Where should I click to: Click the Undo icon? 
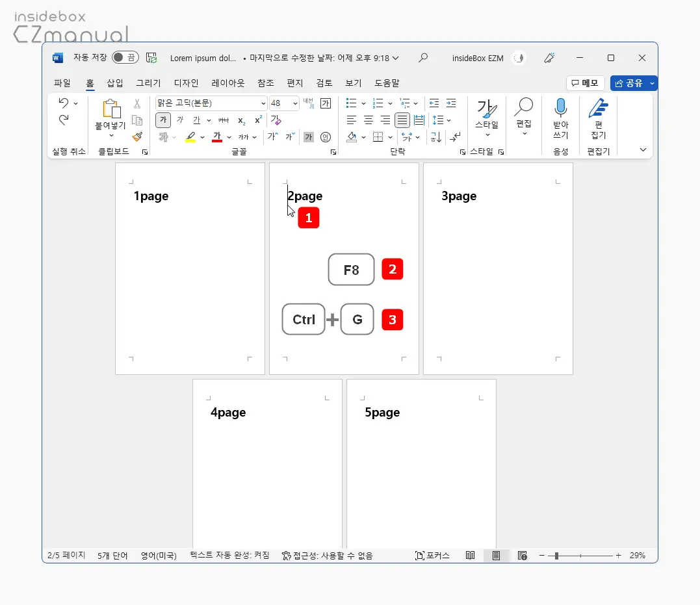(64, 103)
